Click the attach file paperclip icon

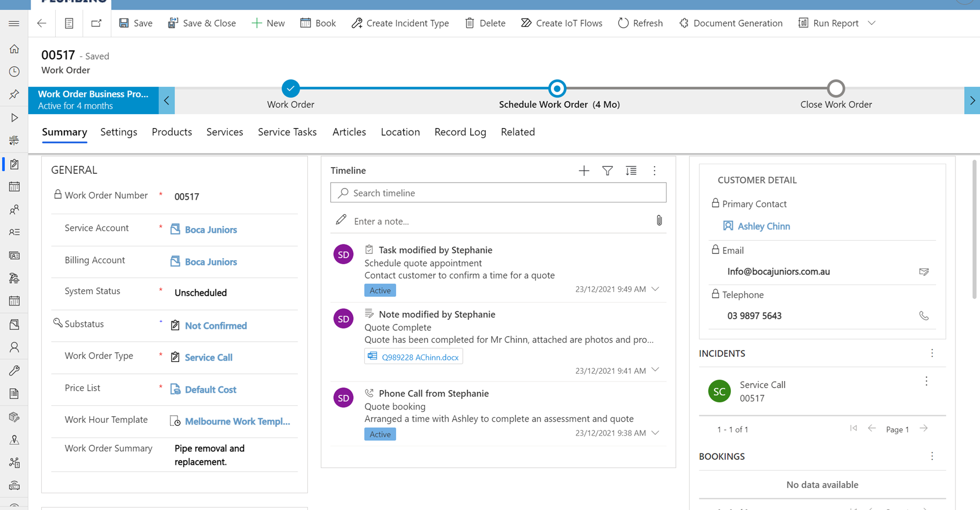(x=659, y=220)
